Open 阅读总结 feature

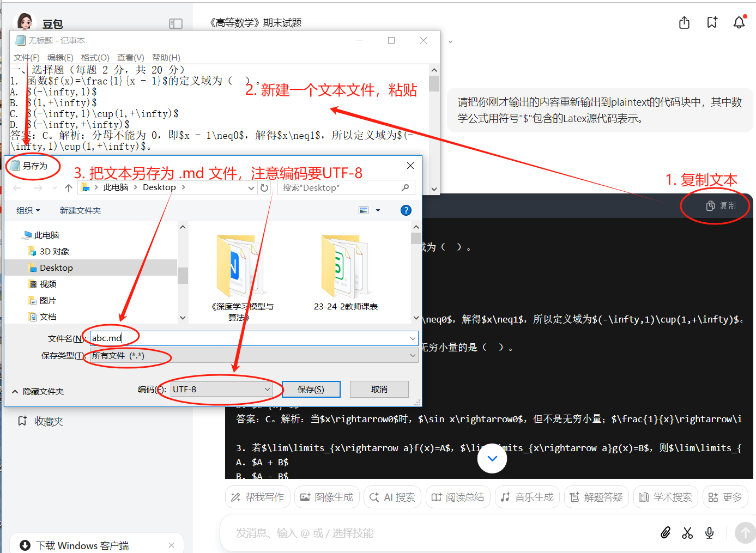click(x=458, y=496)
